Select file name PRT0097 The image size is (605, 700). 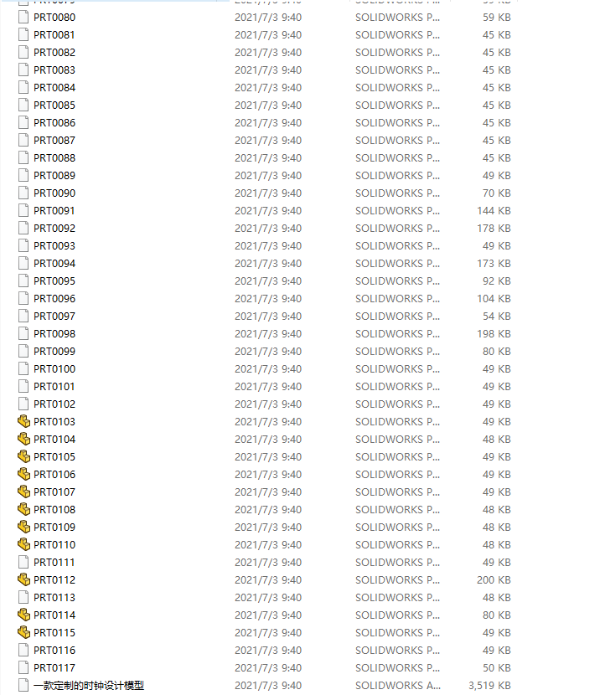click(54, 316)
